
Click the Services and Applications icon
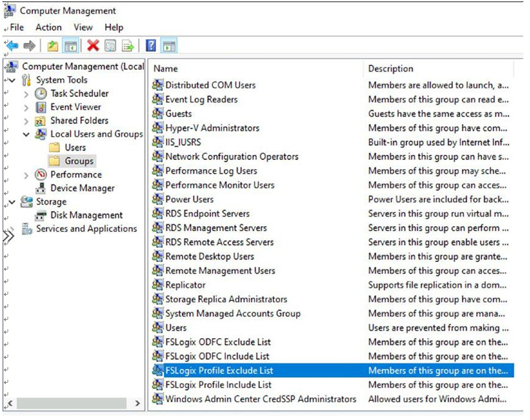click(26, 229)
